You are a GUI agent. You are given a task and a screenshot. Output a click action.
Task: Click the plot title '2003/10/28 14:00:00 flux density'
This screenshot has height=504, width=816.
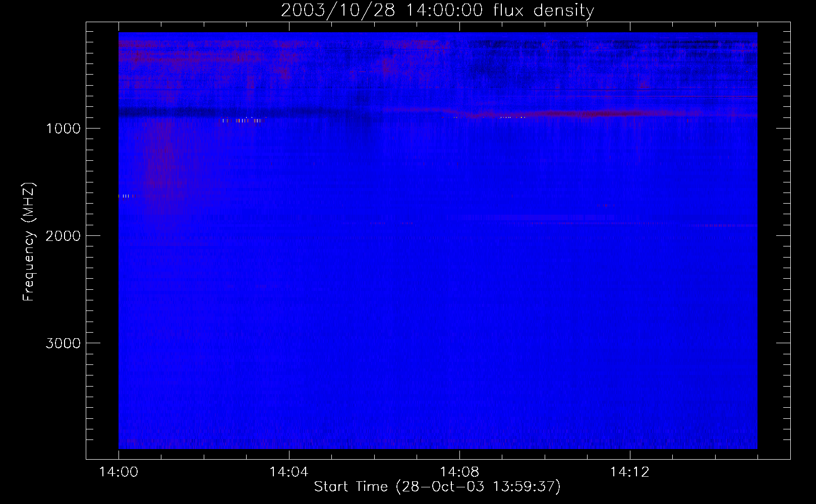pos(437,10)
